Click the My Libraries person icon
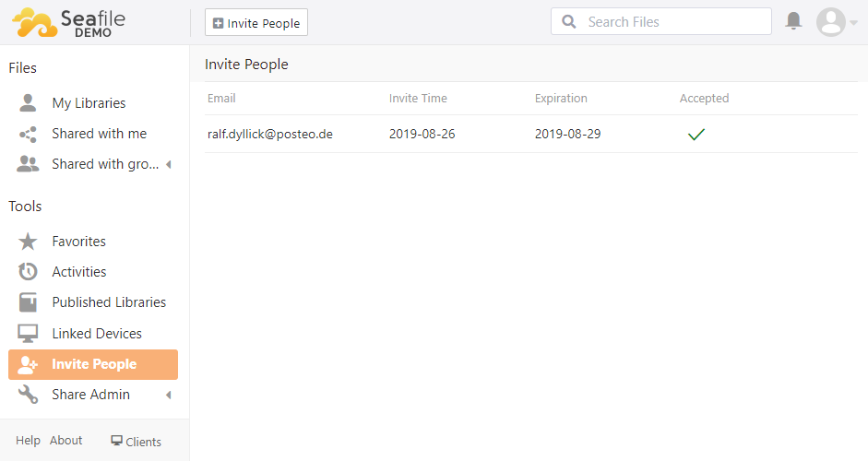Viewport: 868px width, 461px height. coord(29,103)
